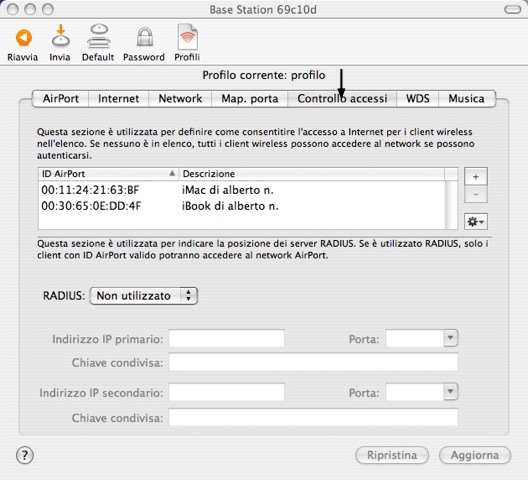
Task: Click the toolbar toggle pill in title bar
Action: (x=513, y=9)
